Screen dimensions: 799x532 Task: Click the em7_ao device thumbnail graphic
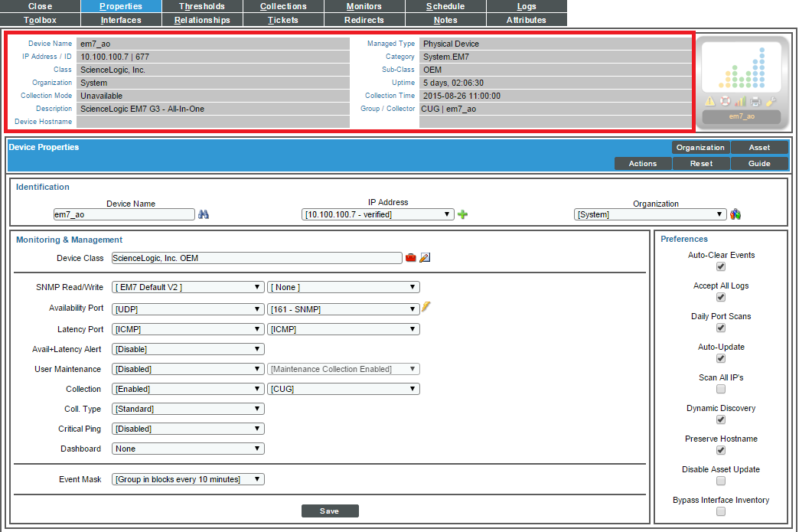(742, 73)
